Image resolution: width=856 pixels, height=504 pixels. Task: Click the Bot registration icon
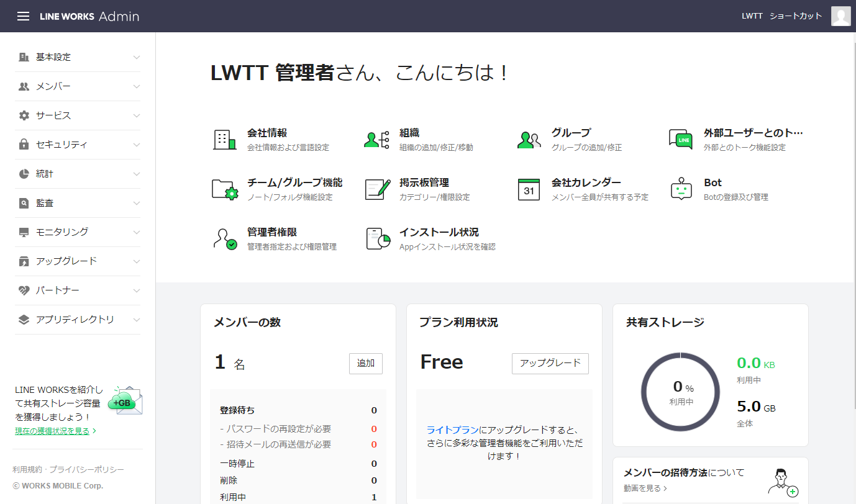coord(681,189)
